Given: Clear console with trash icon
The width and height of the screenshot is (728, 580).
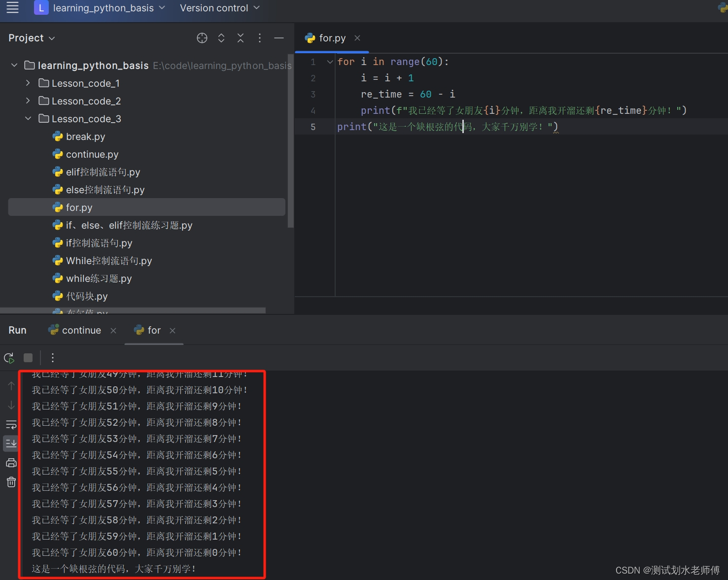Looking at the screenshot, I should (x=11, y=482).
